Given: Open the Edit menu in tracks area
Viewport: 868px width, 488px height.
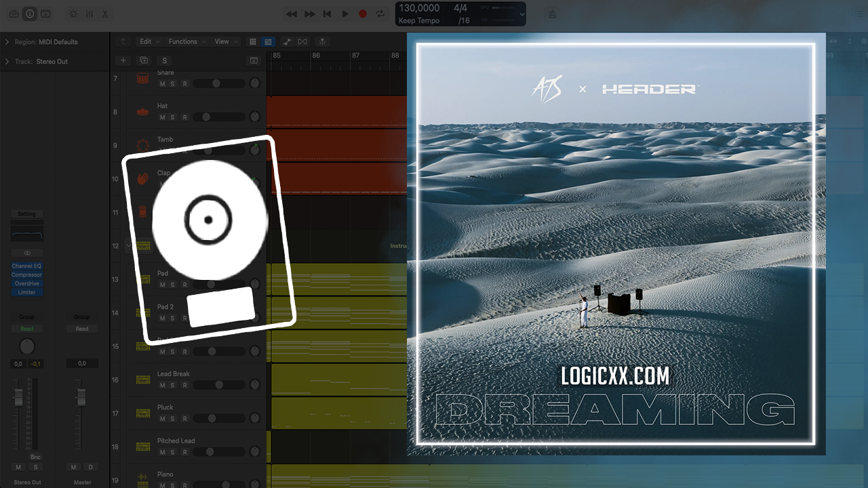Looking at the screenshot, I should tap(146, 41).
